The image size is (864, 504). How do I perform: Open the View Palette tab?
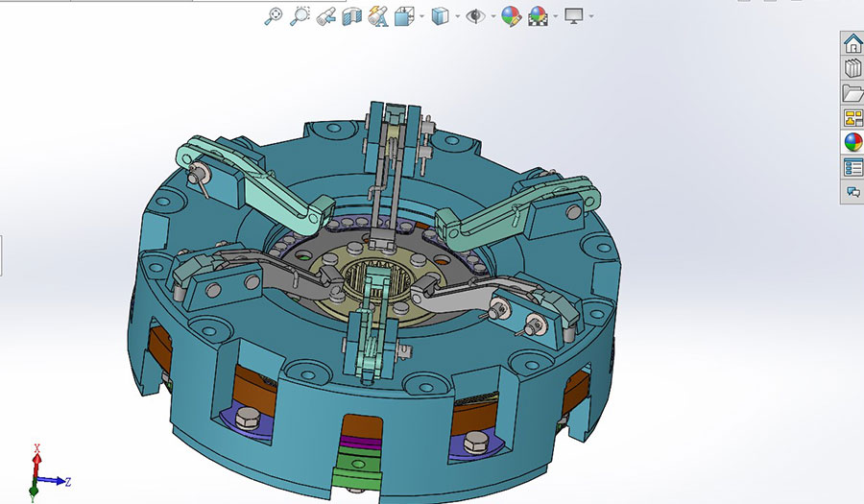tap(853, 118)
